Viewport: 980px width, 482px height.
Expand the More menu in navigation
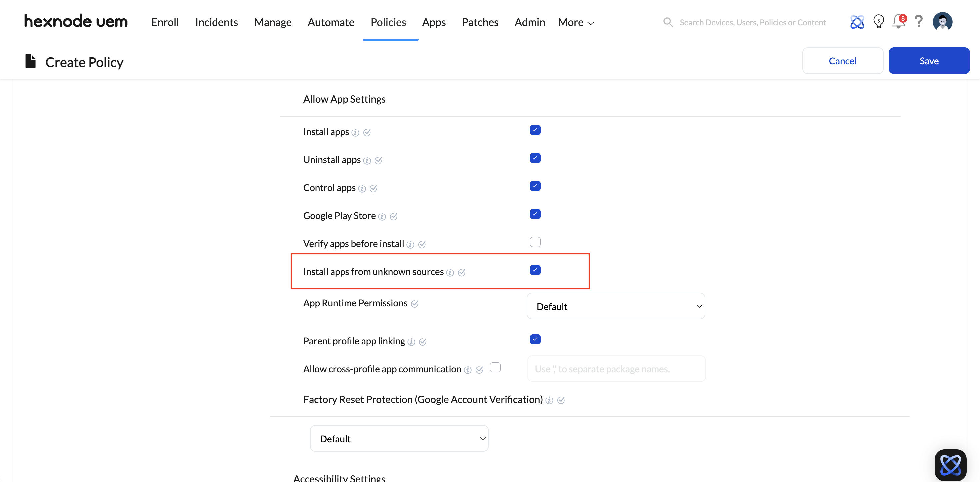(576, 22)
